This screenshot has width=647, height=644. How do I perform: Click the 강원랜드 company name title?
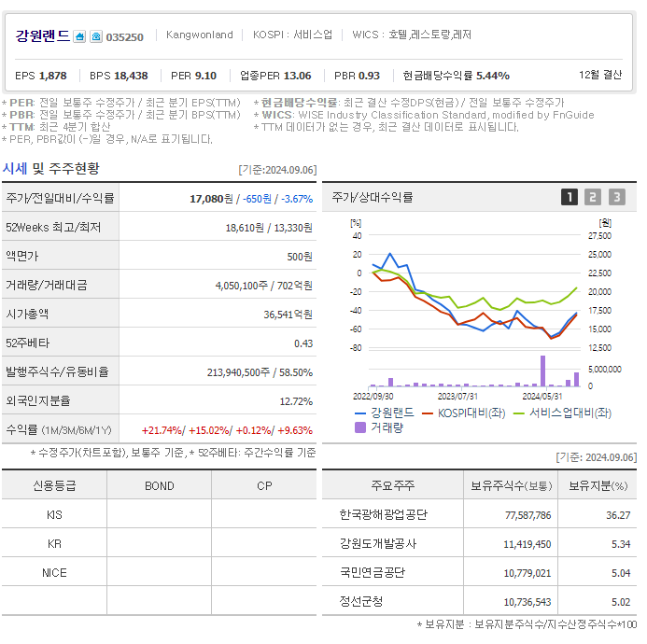pos(43,35)
